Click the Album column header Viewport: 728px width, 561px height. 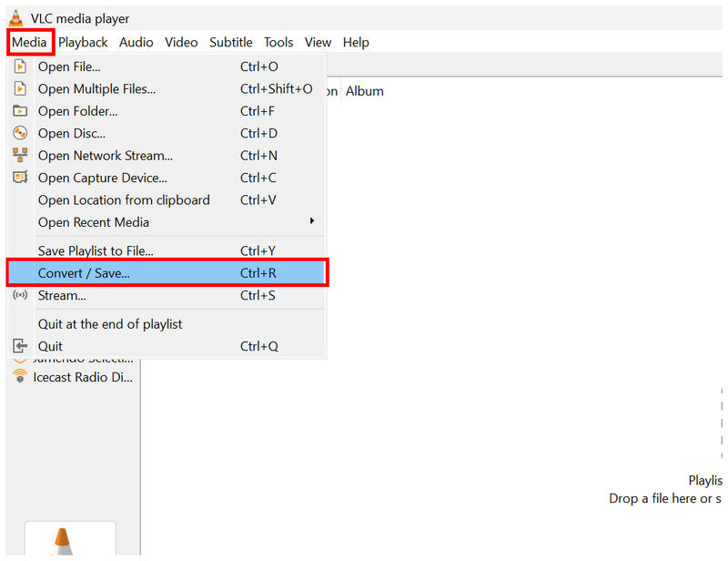click(x=365, y=91)
